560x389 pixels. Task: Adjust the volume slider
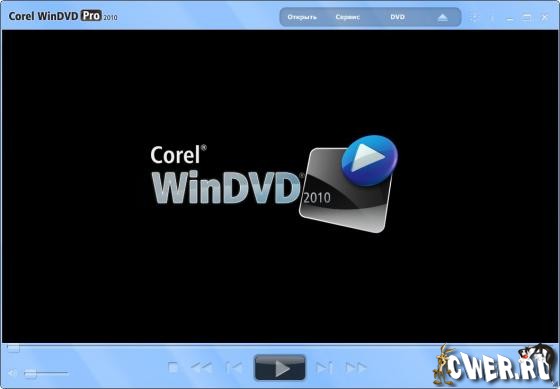coord(46,373)
